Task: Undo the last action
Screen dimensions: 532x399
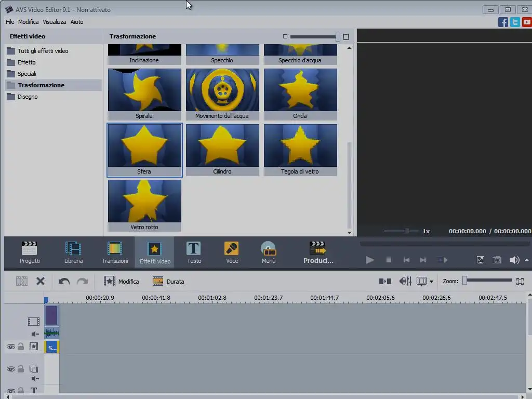Action: [64, 281]
